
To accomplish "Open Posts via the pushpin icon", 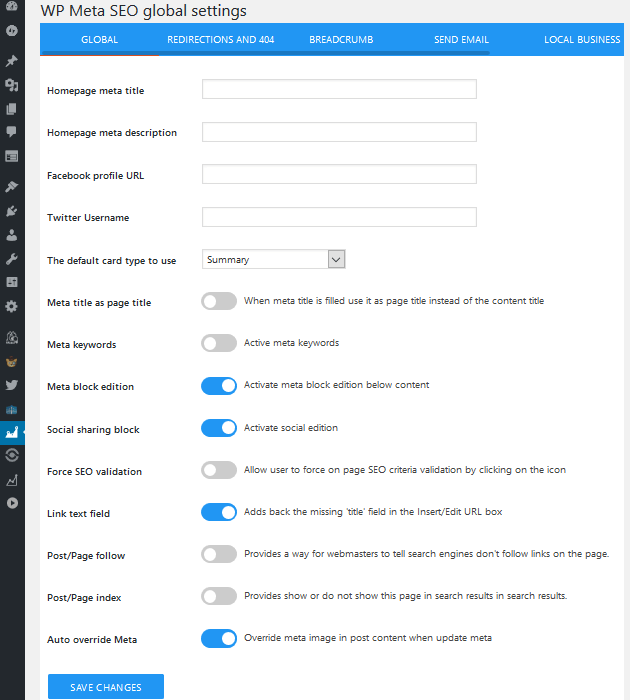I will (12, 61).
